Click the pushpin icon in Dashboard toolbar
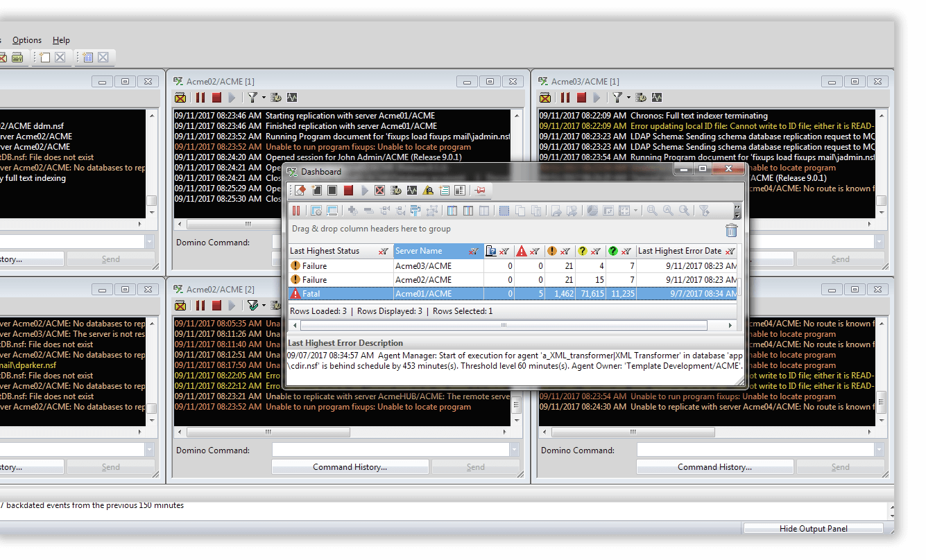 pos(480,191)
